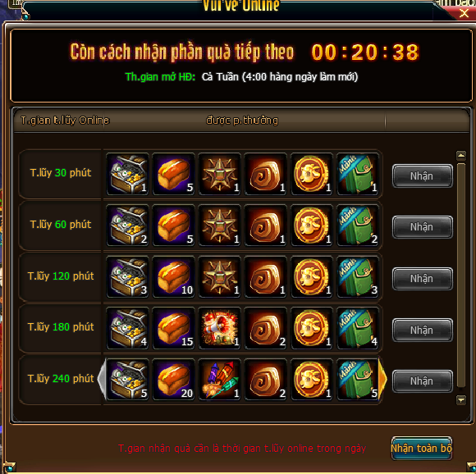The width and height of the screenshot is (476, 474).
Task: Claim the T.lũy 120 phút reward
Action: click(x=423, y=279)
